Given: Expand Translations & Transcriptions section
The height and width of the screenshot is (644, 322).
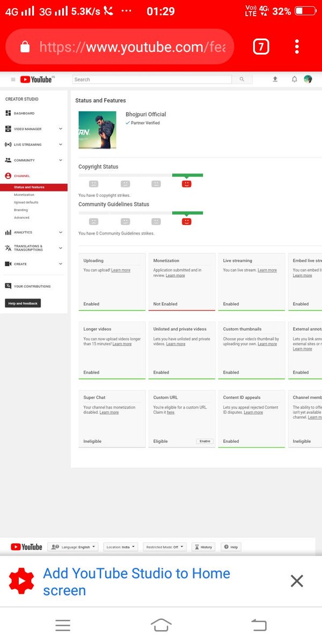Looking at the screenshot, I should click(x=61, y=248).
